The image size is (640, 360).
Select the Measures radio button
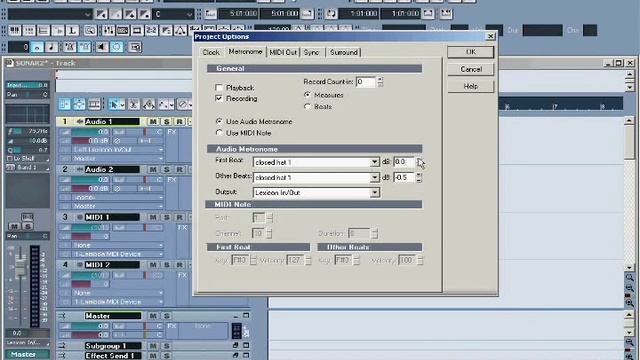pyautogui.click(x=307, y=95)
